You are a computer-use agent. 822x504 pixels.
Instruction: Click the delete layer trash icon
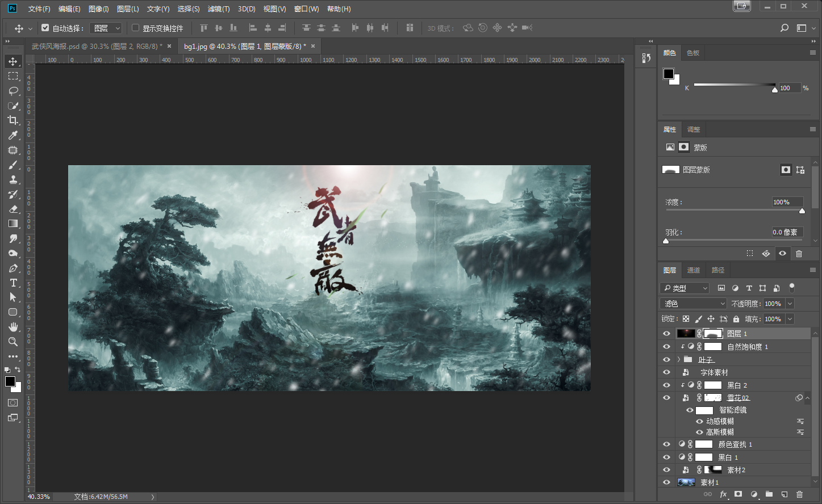point(799,494)
